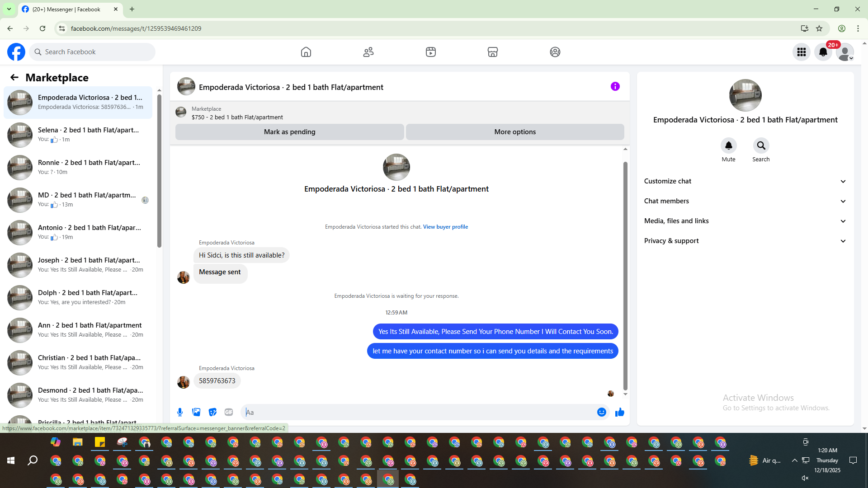Click the attach photo icon in composer
Viewport: 868px width, 488px height.
(196, 412)
